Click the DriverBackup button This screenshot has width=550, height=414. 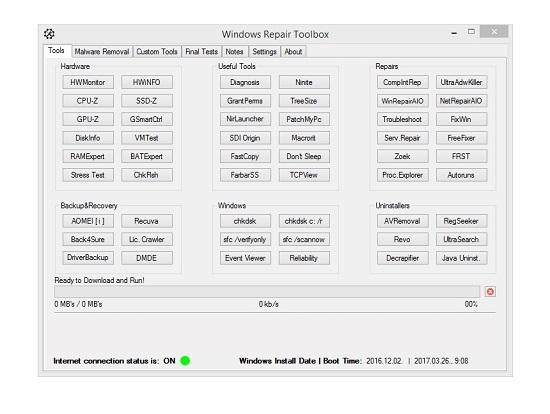(x=88, y=258)
